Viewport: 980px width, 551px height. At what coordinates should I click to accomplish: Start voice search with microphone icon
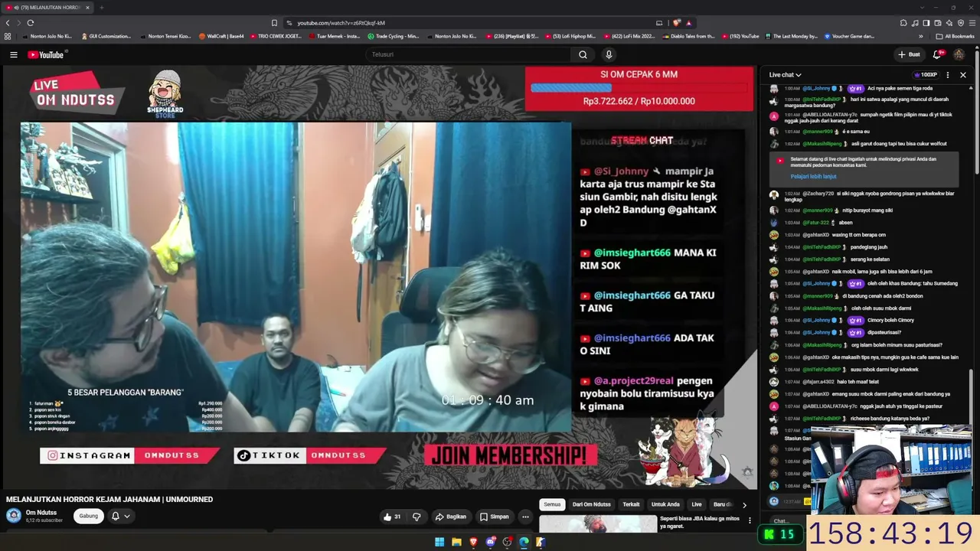click(609, 54)
